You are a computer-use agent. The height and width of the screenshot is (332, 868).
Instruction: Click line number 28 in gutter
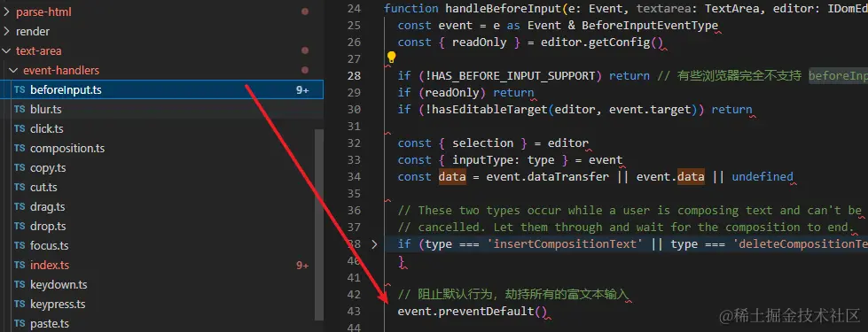pos(354,75)
